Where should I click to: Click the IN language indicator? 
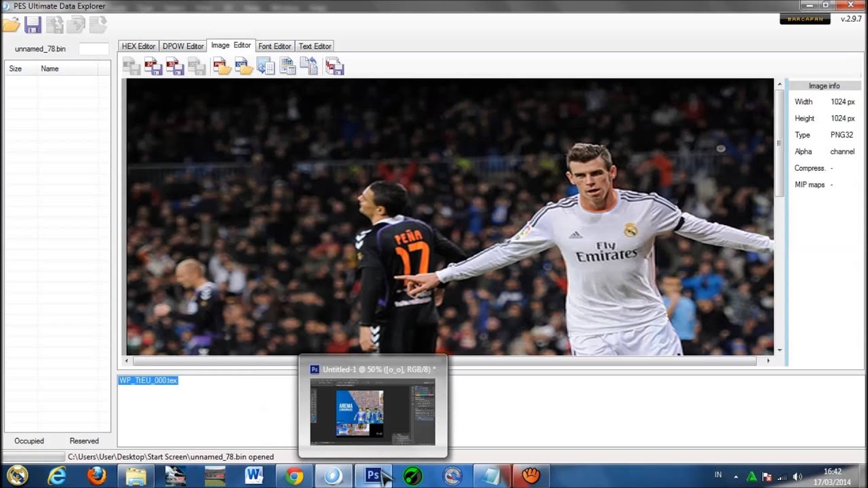(717, 476)
